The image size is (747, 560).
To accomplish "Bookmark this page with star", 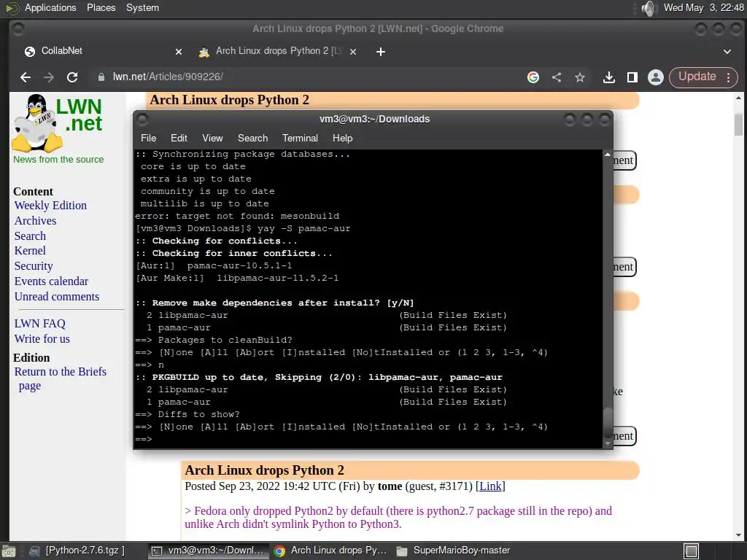I will click(x=580, y=77).
